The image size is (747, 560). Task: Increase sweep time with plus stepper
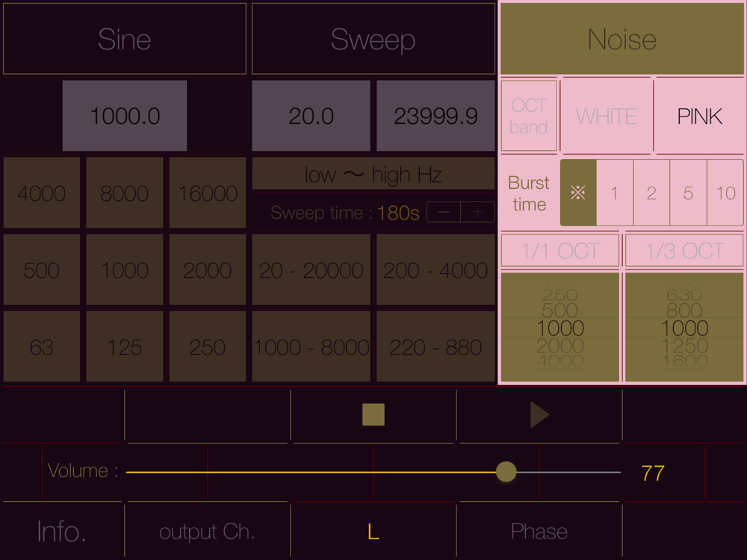tap(477, 212)
